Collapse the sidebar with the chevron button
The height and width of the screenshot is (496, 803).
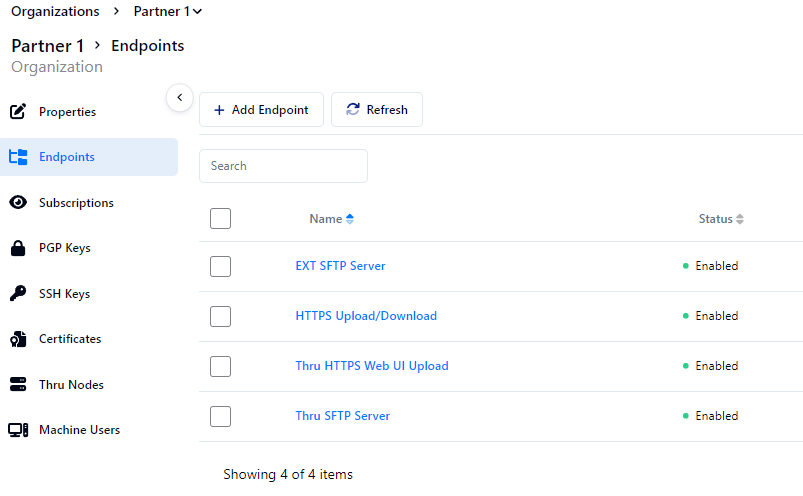[178, 97]
